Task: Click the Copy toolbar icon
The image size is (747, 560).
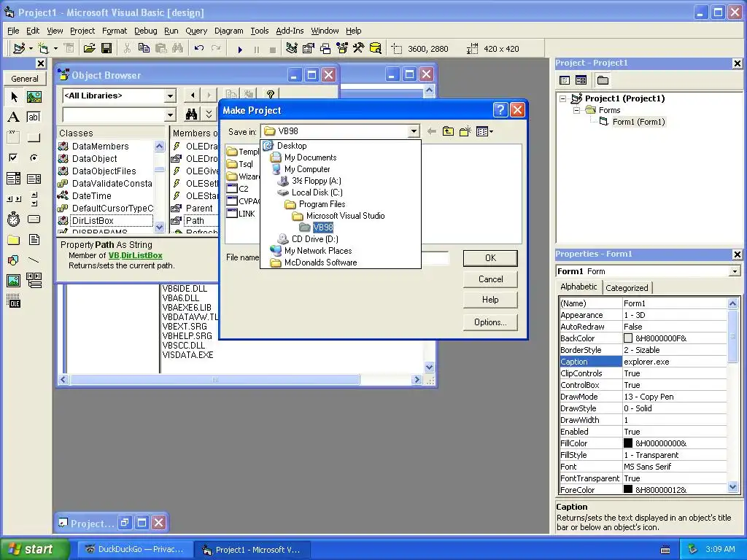Action: click(x=144, y=48)
